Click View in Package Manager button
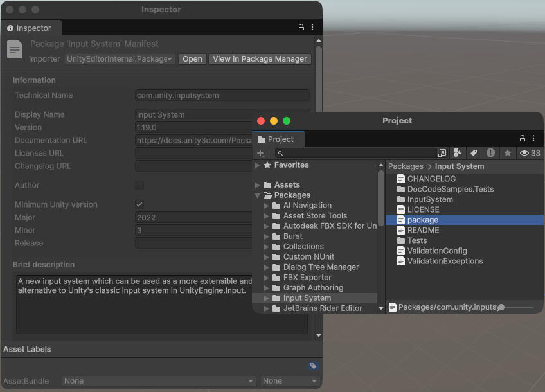Screen dimensions: 545x392 pos(260,59)
